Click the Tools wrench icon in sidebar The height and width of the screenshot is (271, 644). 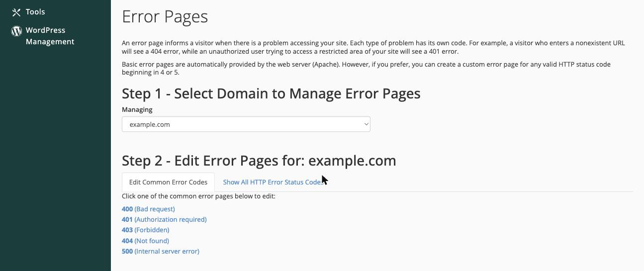(16, 12)
